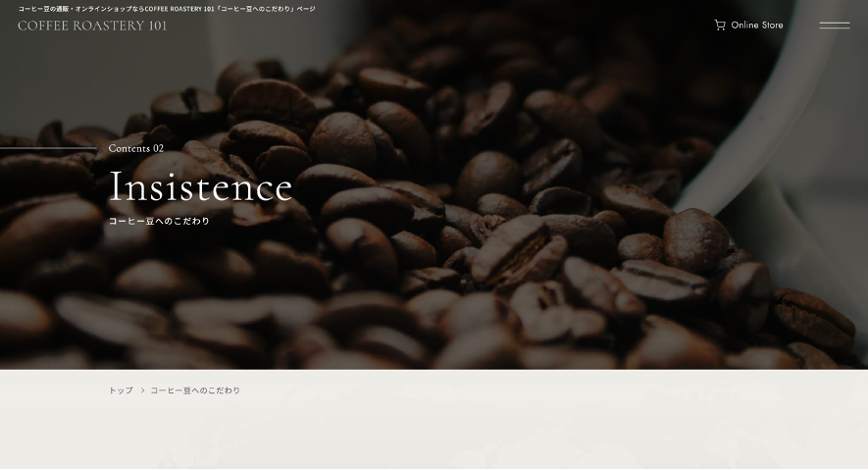The width and height of the screenshot is (868, 470).
Task: Click the split coffee bean in the hero photo
Action: [x=519, y=252]
